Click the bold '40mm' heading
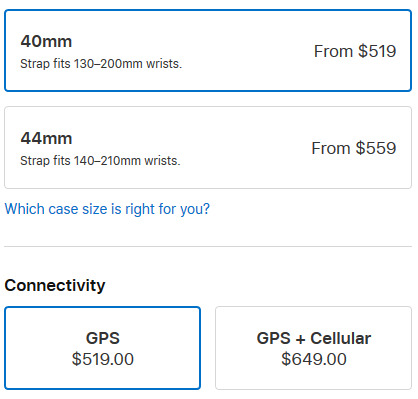 coord(46,42)
